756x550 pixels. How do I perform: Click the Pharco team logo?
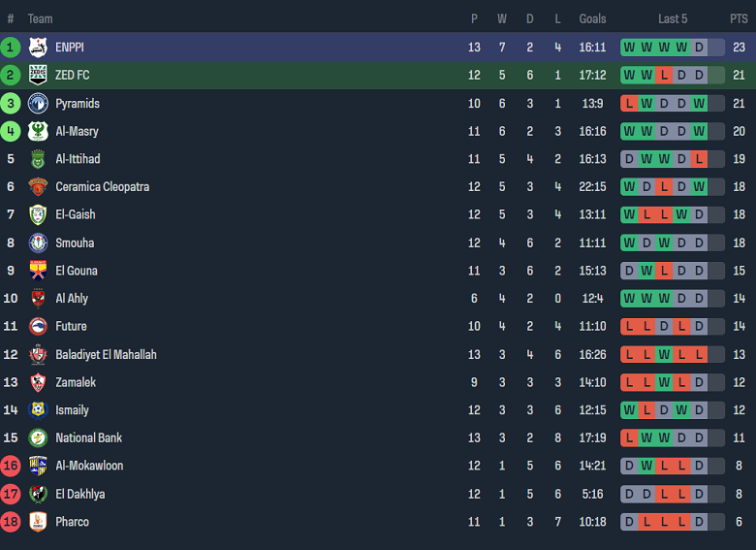coord(38,522)
